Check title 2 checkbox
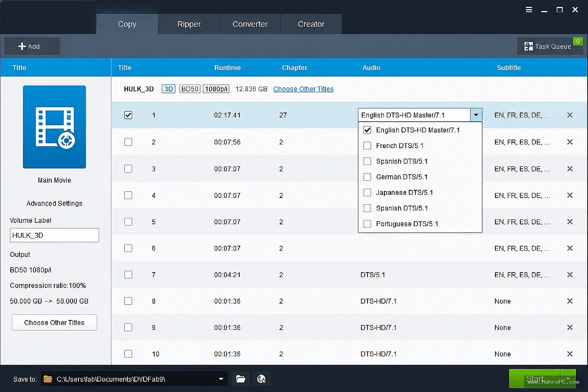 point(128,142)
